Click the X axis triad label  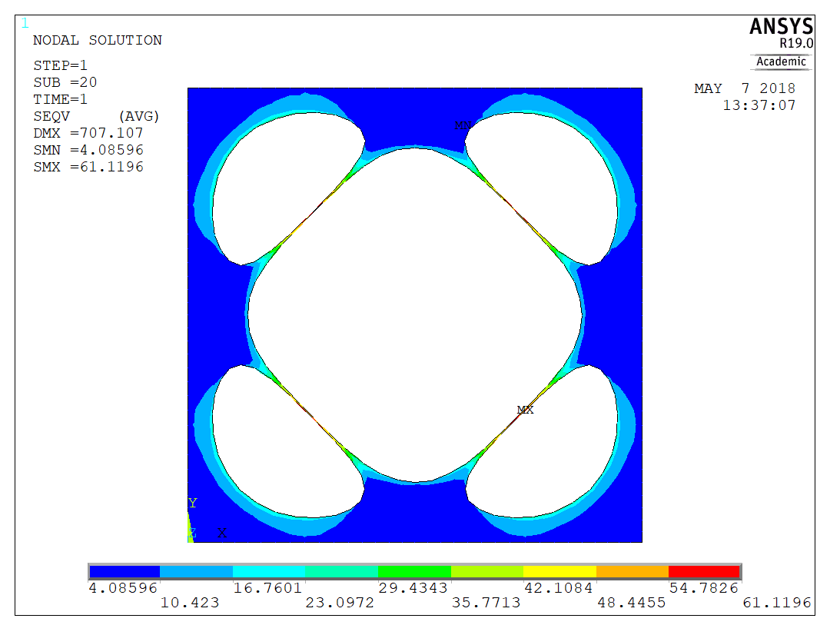tap(222, 533)
